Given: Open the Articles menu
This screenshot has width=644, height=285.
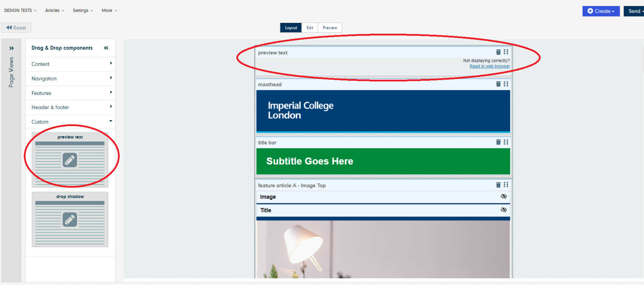Looking at the screenshot, I should [55, 10].
